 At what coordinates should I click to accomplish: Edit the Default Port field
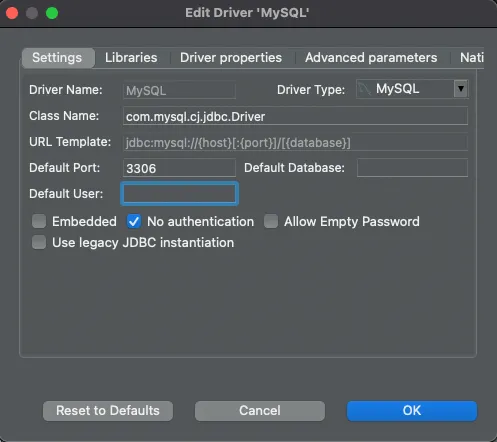[x=179, y=168]
